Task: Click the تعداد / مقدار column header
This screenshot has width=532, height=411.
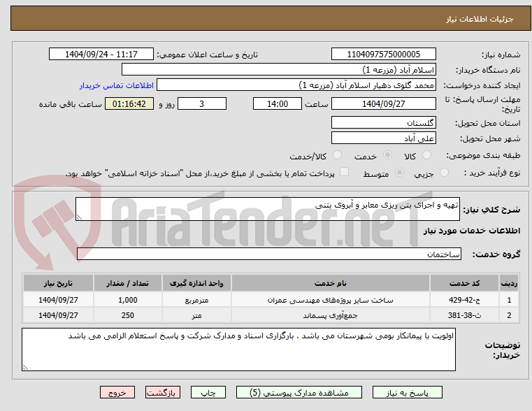Action: pyautogui.click(x=127, y=283)
